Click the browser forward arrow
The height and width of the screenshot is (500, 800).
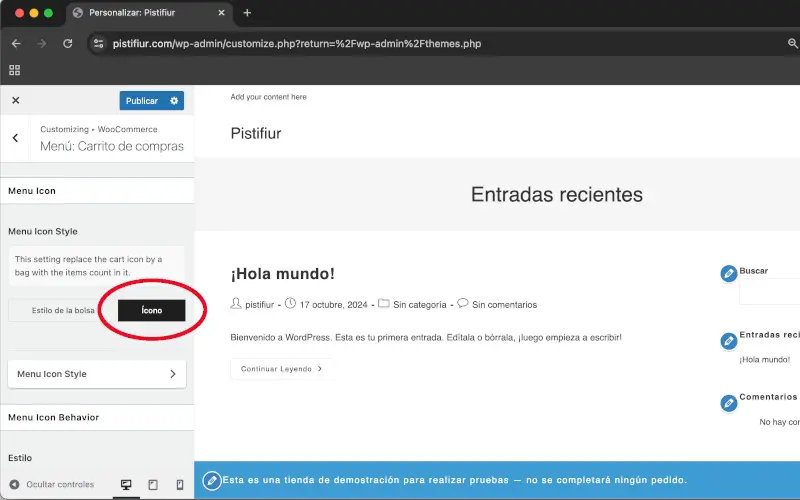(42, 44)
